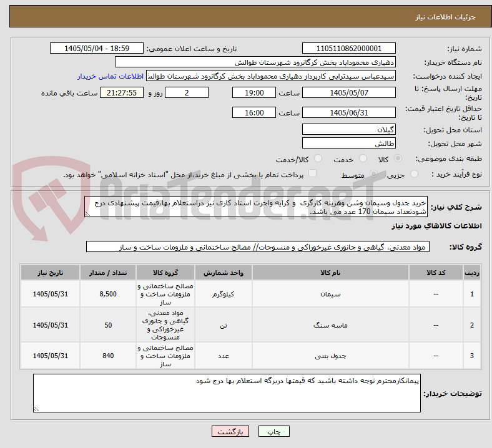Screen dimensions: 492x448
Task: Click the ماسه سنگ item name cell
Action: (330, 325)
